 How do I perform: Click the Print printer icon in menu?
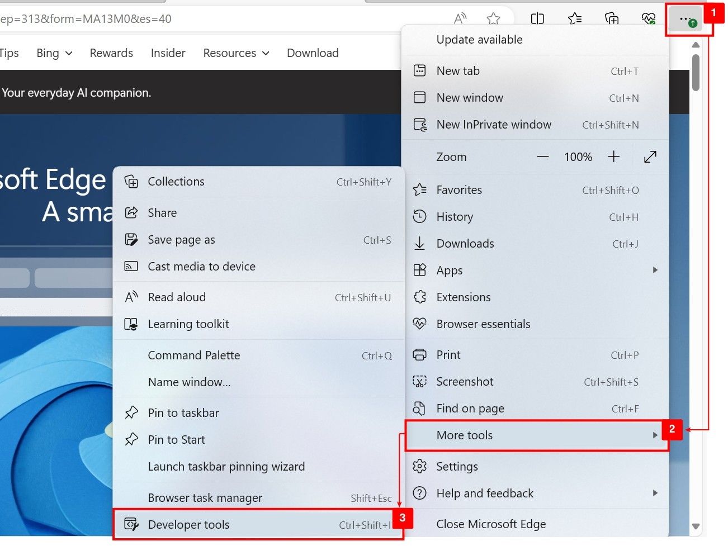[x=419, y=355]
